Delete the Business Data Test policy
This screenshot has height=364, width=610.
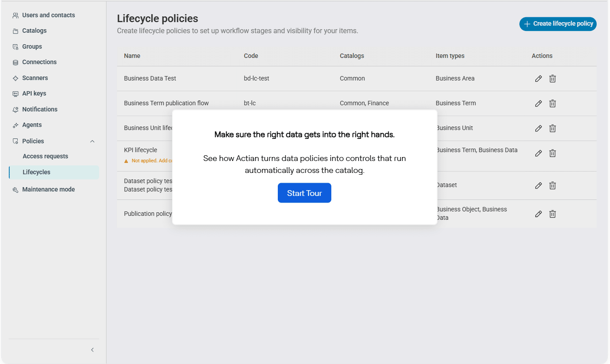point(552,79)
